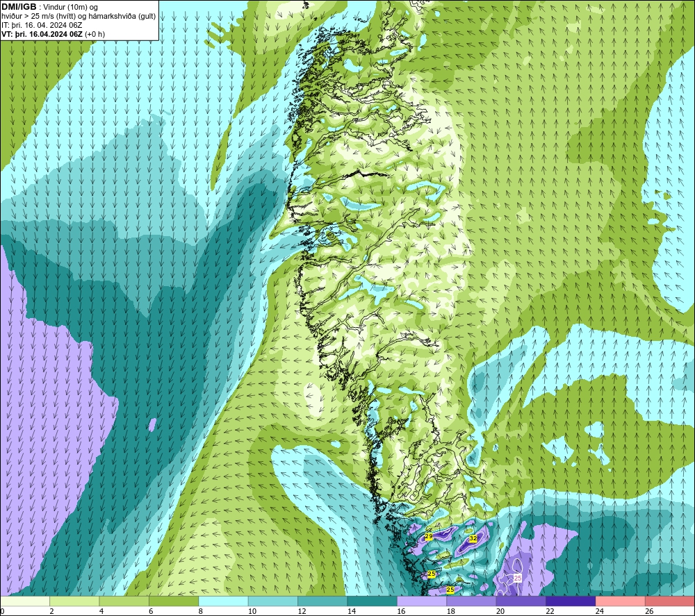This screenshot has height=616, width=695.
Task: Click the 24–26 m/s pink legend swatch
Action: pos(621,601)
